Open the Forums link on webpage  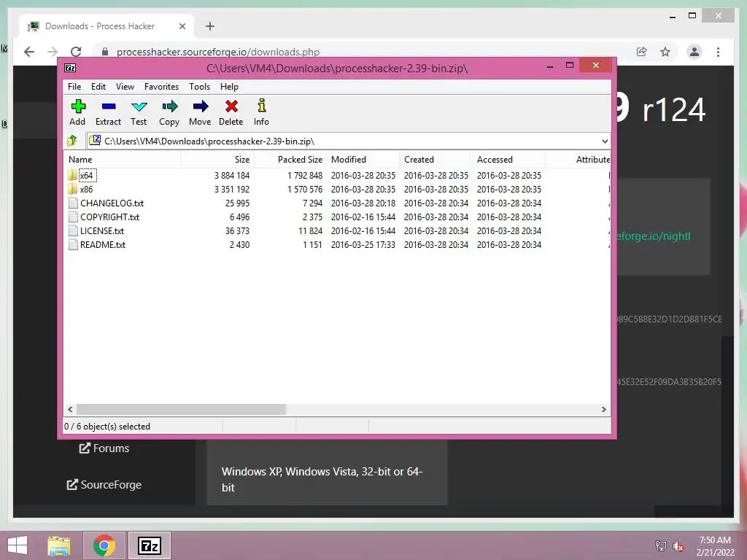pyautogui.click(x=104, y=448)
